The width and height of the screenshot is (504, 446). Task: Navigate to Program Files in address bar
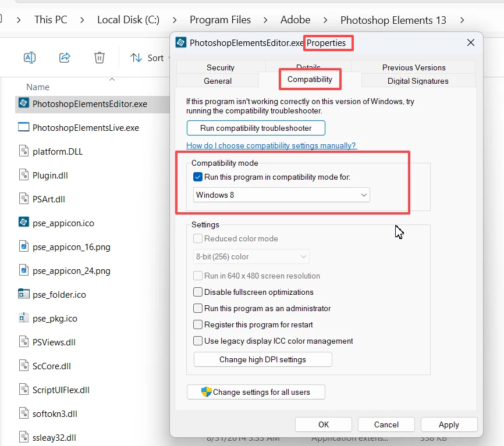[220, 20]
